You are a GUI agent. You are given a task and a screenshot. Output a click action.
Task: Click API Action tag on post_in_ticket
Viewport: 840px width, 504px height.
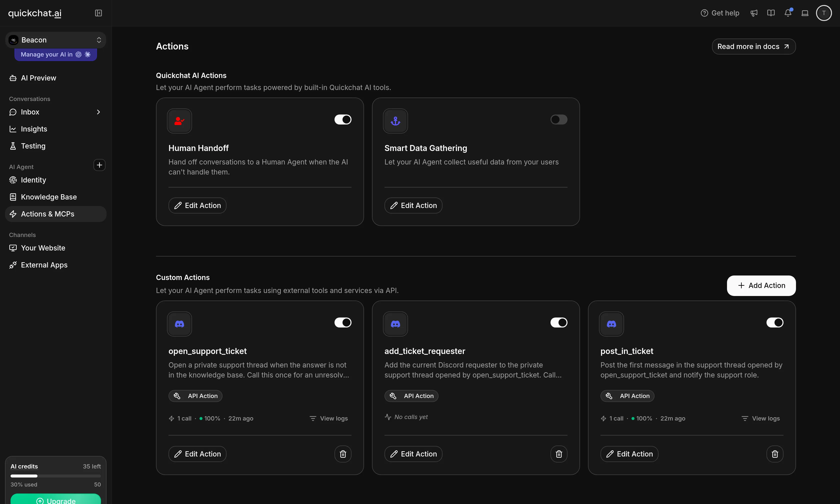coord(627,396)
